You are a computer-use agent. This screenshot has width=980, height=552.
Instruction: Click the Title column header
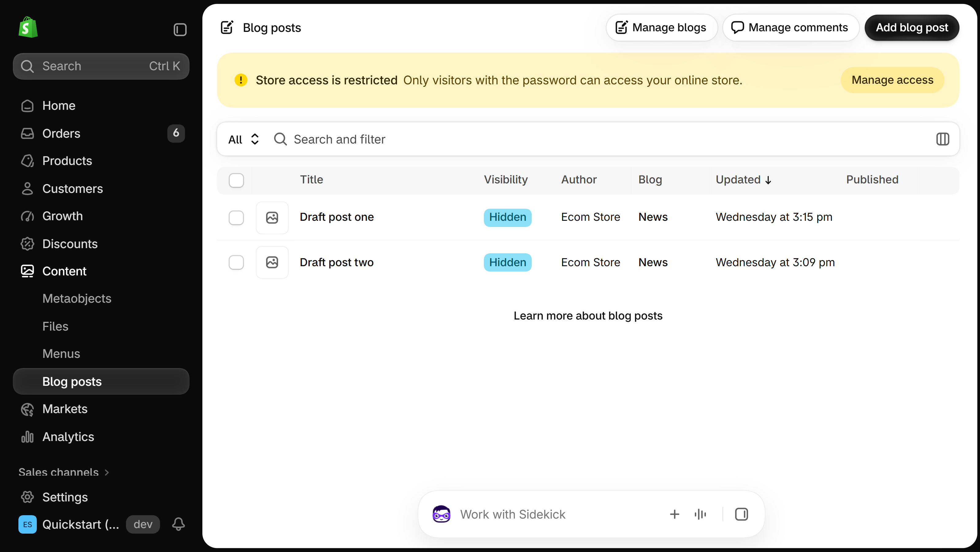(x=311, y=180)
